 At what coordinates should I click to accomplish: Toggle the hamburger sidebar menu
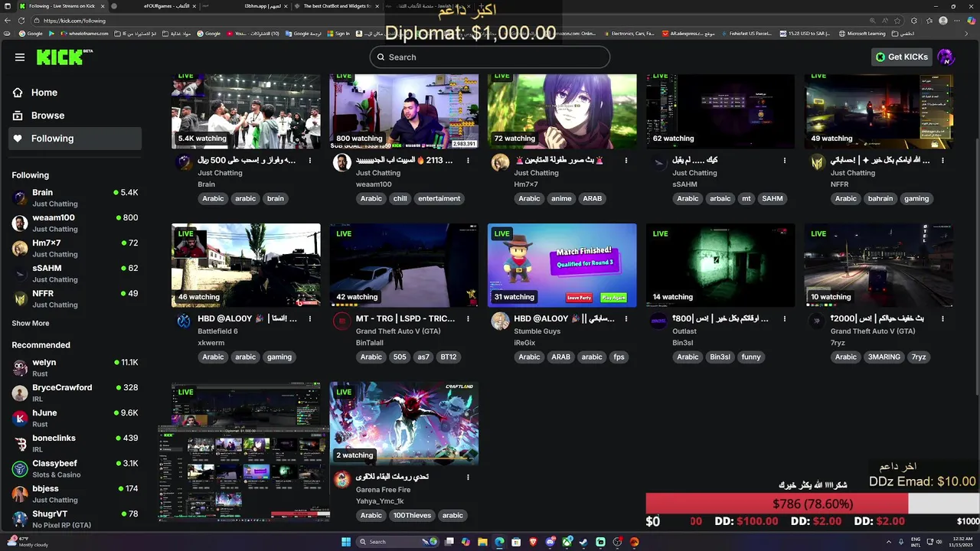coord(20,57)
